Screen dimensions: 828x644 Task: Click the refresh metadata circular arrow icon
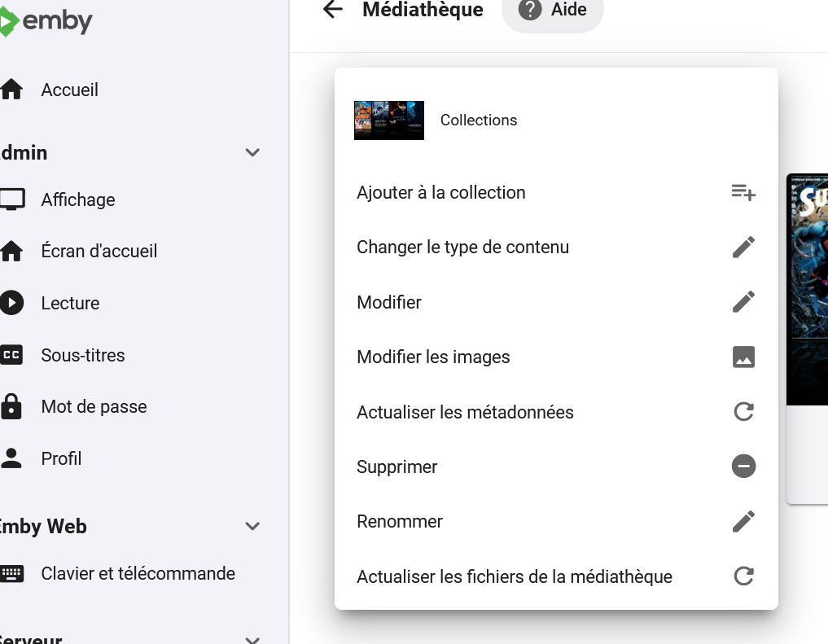coord(743,412)
